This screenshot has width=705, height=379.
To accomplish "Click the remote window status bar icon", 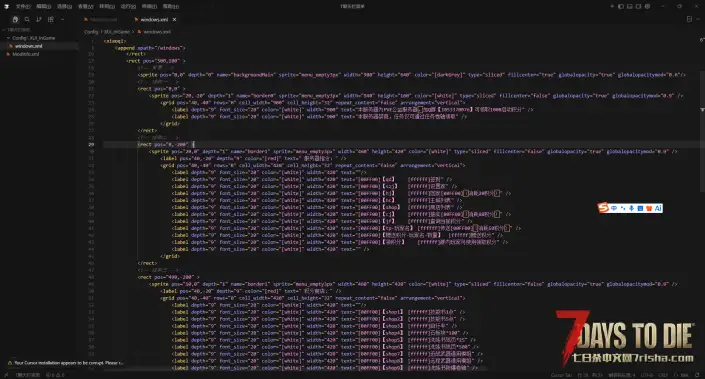I will (6, 375).
